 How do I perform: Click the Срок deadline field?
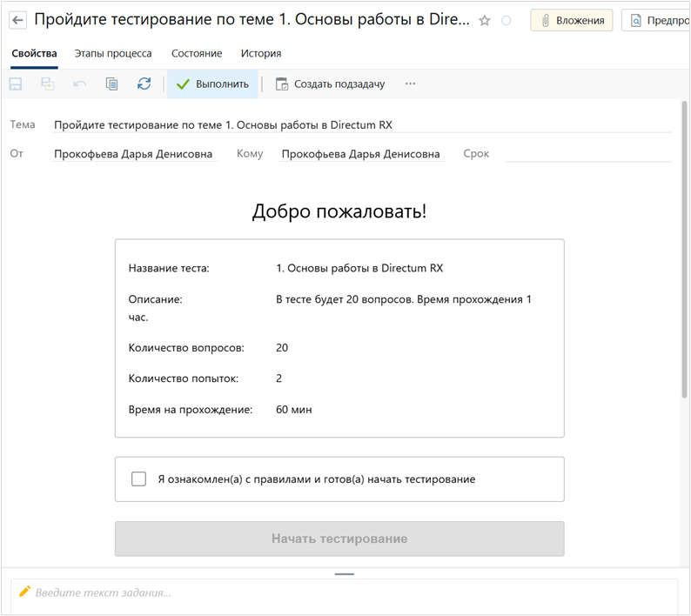point(587,154)
